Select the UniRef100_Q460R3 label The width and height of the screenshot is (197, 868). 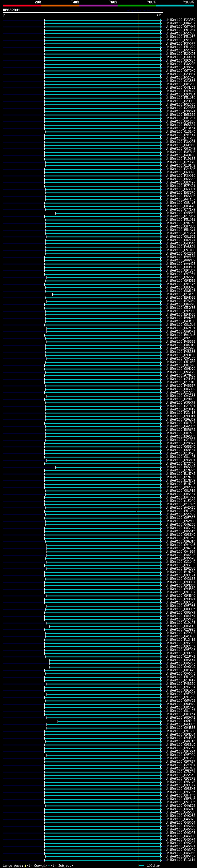180,819
